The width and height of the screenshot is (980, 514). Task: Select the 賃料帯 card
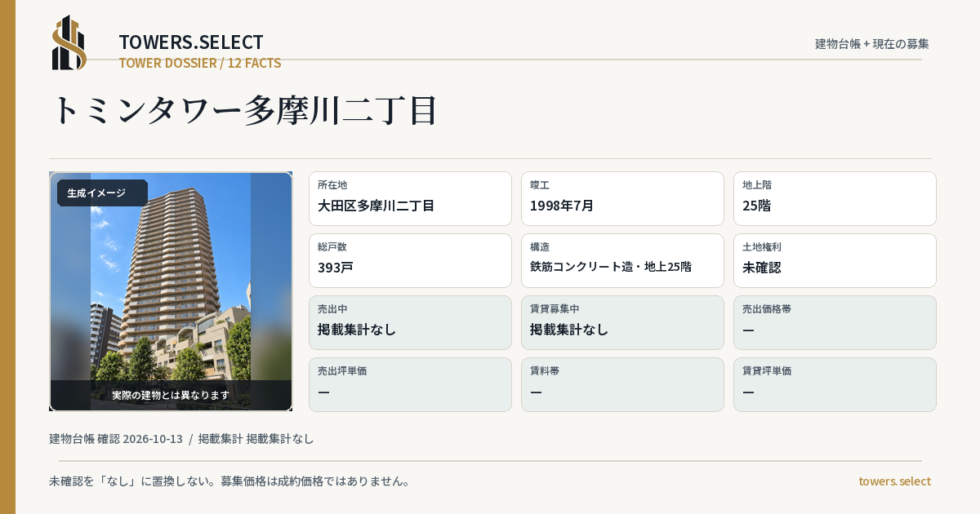click(x=622, y=384)
